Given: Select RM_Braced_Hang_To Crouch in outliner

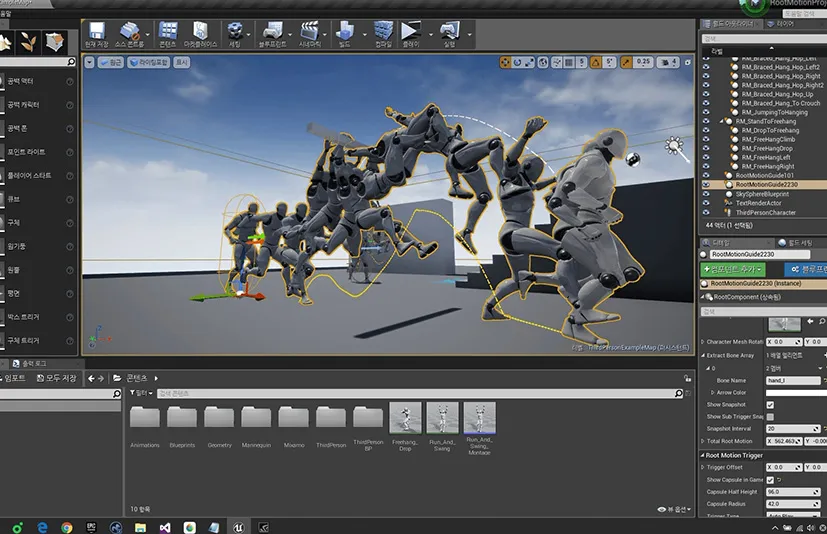Looking at the screenshot, I should pos(781,103).
